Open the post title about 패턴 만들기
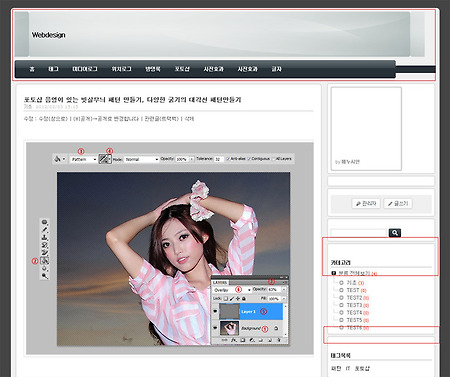Image resolution: width=450 pixels, height=377 pixels. pyautogui.click(x=132, y=99)
